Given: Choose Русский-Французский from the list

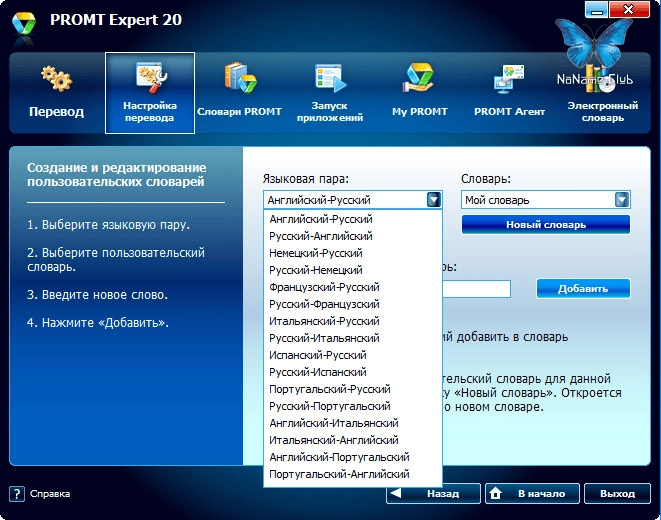Looking at the screenshot, I should pyautogui.click(x=353, y=304).
